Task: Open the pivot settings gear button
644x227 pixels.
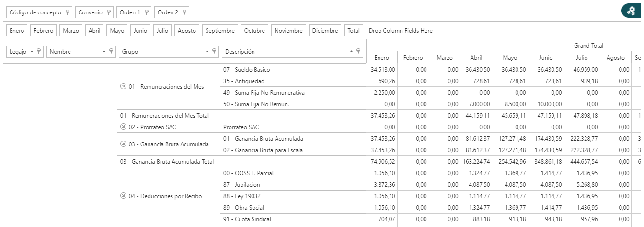Action: point(632,11)
